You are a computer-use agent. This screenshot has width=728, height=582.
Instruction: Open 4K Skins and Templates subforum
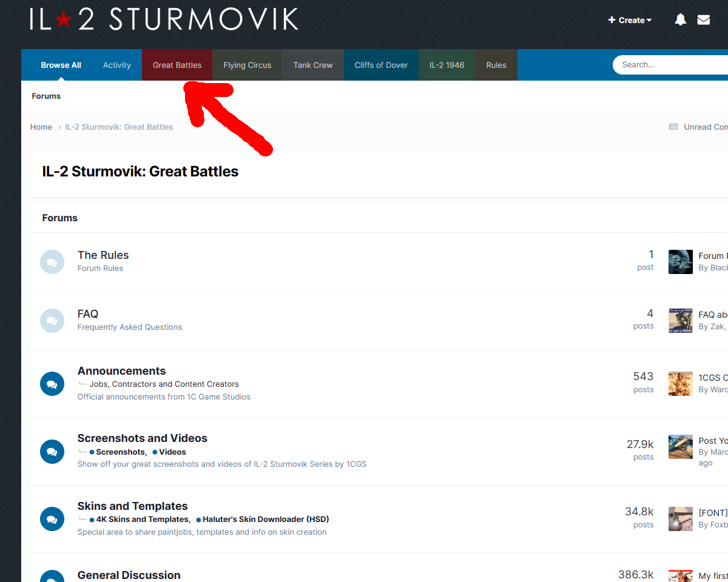[x=143, y=519]
